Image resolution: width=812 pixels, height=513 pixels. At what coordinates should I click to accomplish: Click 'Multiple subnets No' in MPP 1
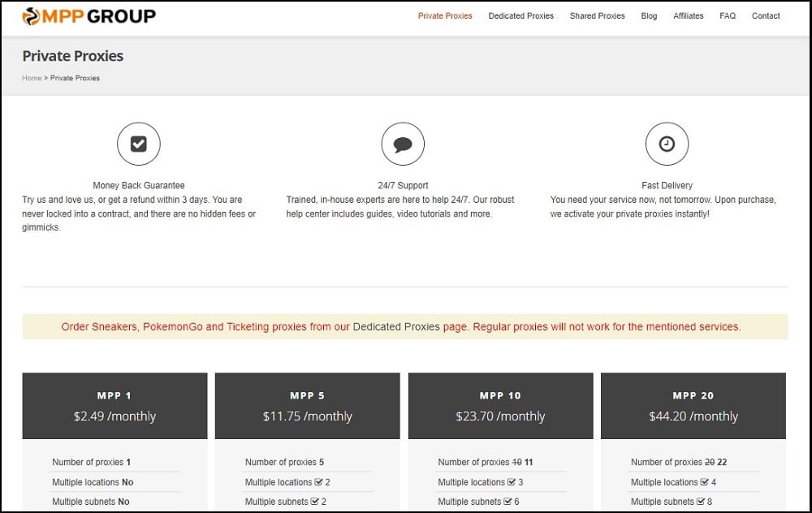pyautogui.click(x=91, y=502)
